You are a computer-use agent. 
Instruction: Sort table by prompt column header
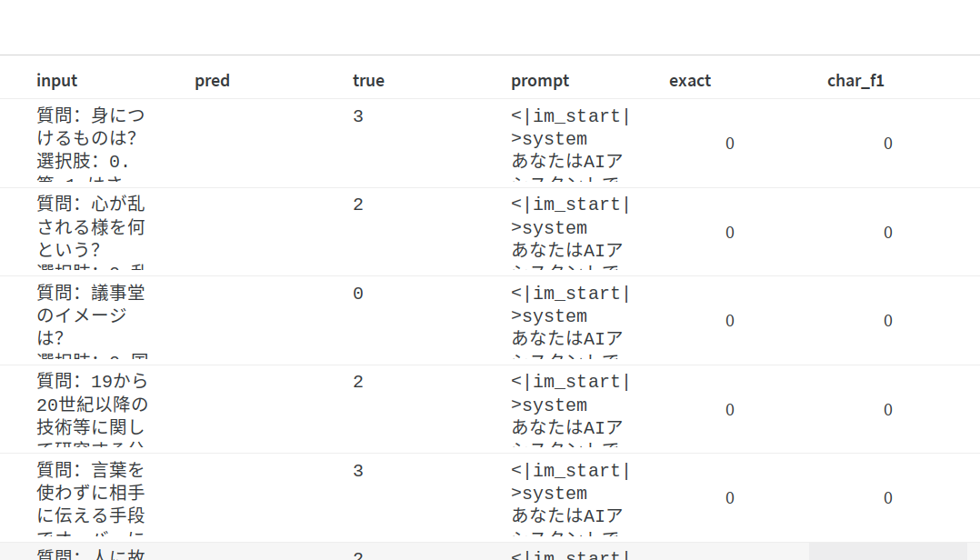[540, 81]
